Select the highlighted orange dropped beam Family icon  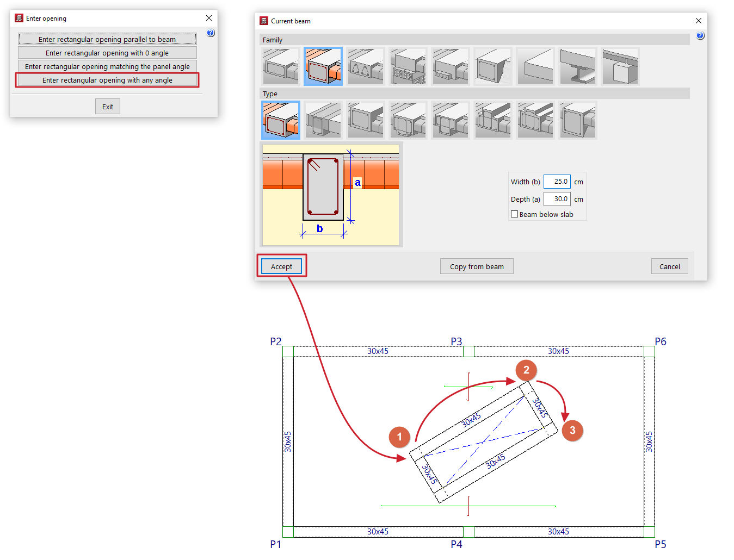tap(323, 66)
